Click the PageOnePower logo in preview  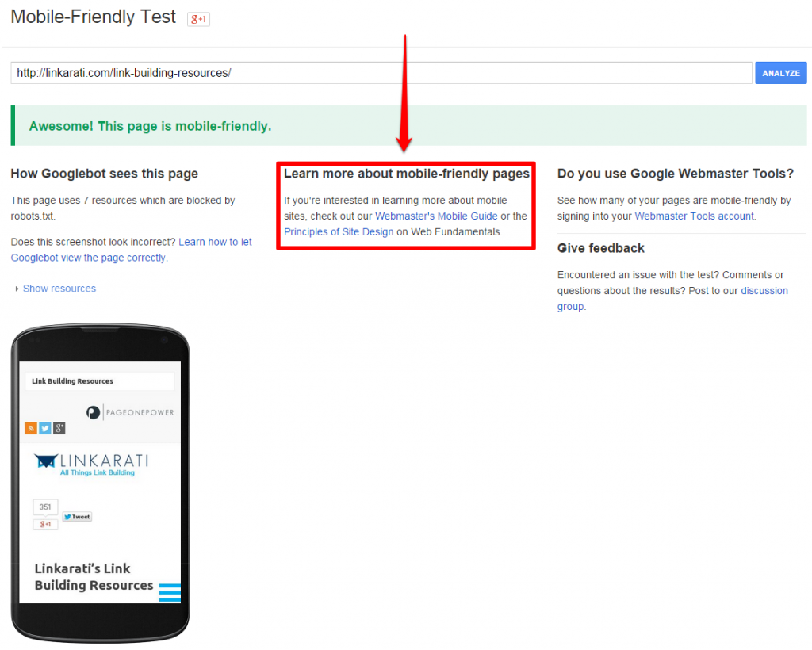coord(130,412)
